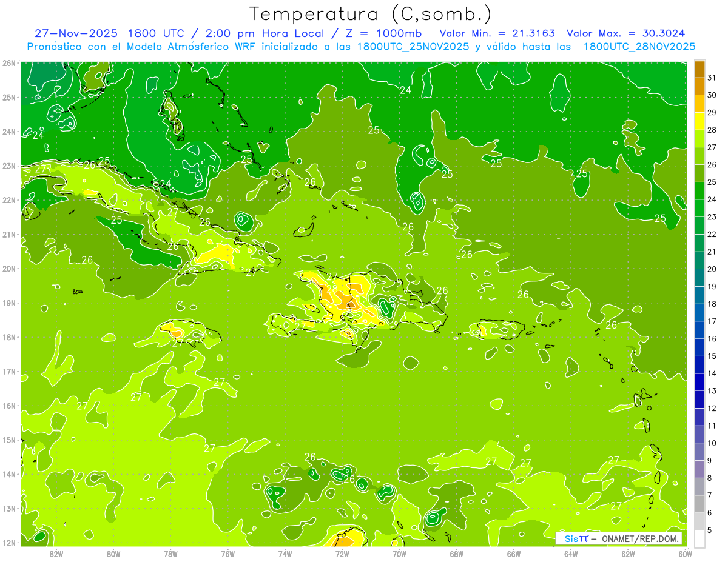
Task: Click the yellow color bar segment between 28 and 29
Action: click(699, 121)
